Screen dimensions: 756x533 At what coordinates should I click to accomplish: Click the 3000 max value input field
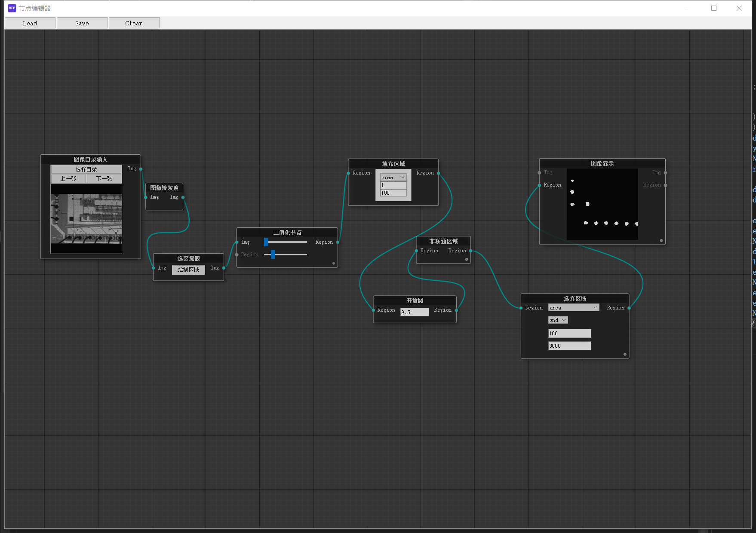569,346
